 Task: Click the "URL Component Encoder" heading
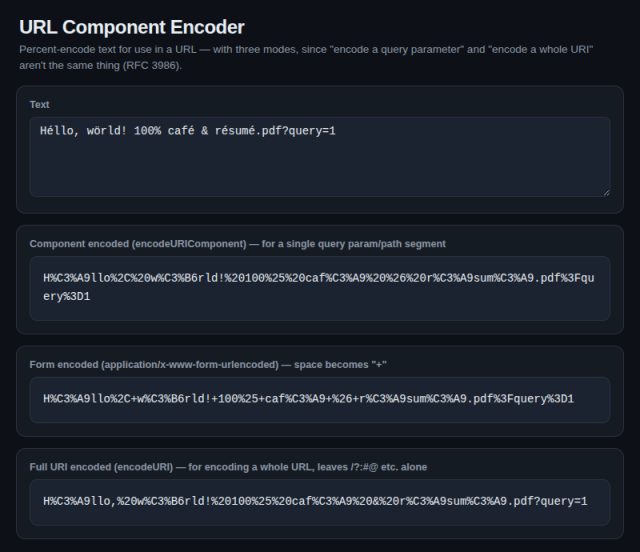pos(132,27)
